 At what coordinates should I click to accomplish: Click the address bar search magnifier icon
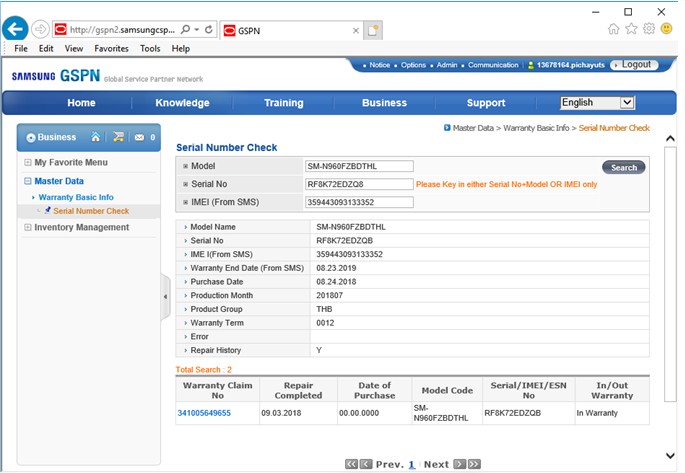pyautogui.click(x=185, y=29)
